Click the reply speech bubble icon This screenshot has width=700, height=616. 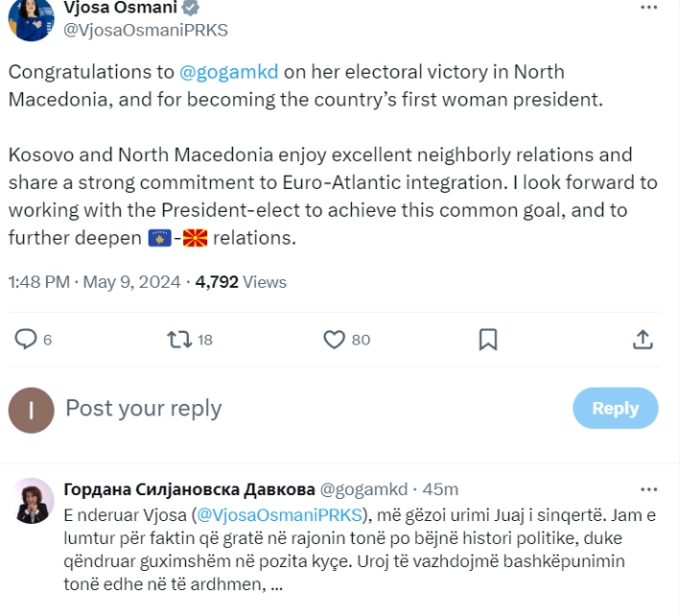tap(26, 340)
